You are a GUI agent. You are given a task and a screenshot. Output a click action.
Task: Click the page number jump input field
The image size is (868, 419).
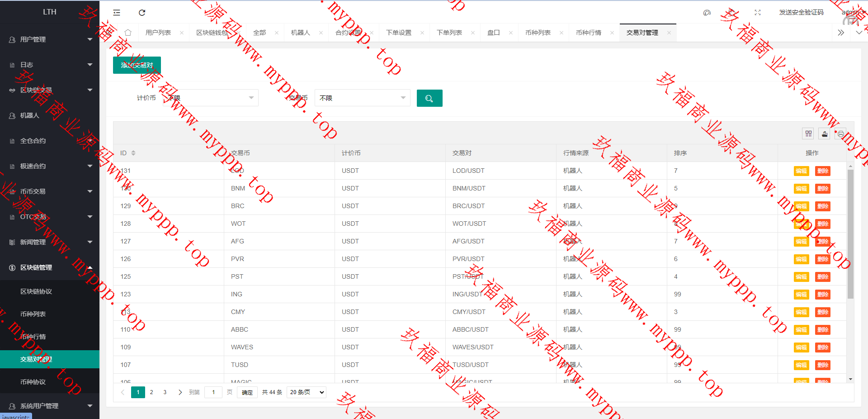tap(213, 392)
